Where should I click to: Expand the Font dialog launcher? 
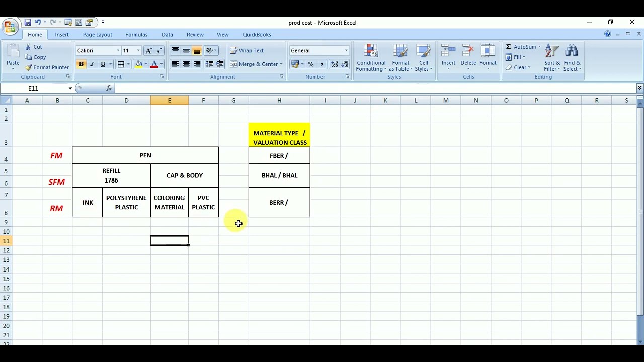162,77
